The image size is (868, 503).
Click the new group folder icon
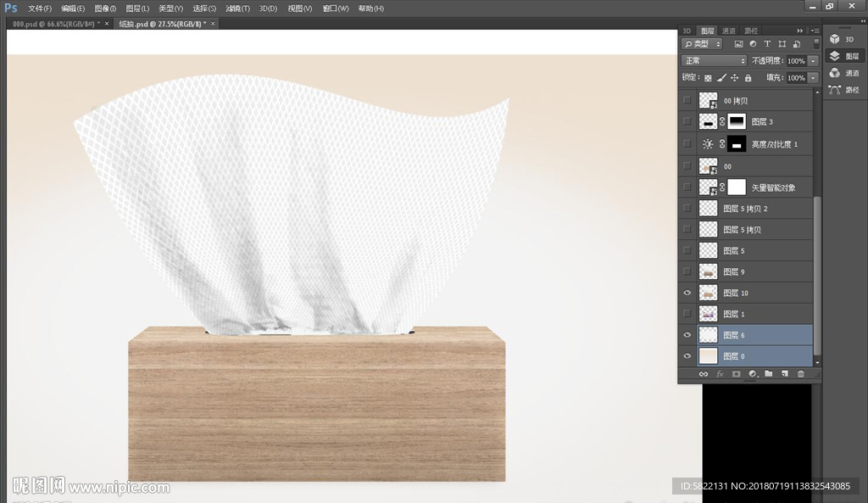pyautogui.click(x=769, y=373)
